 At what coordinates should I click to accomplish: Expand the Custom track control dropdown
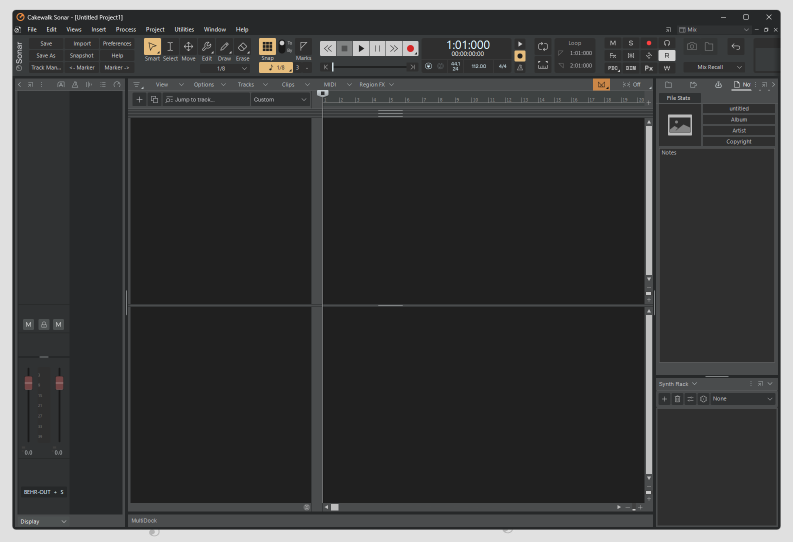(280, 100)
